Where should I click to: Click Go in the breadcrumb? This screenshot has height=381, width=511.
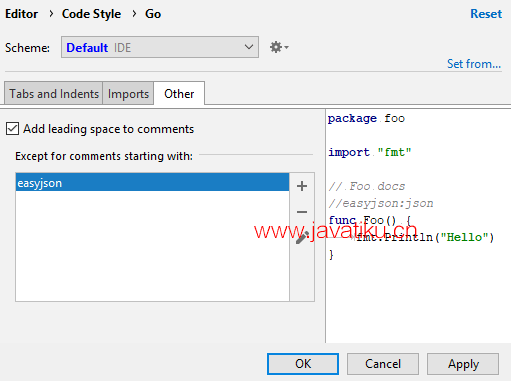click(153, 14)
